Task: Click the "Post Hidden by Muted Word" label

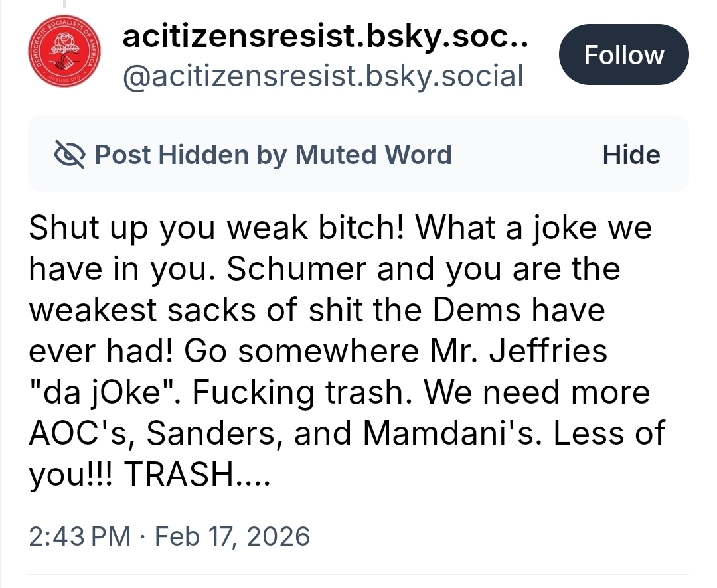Action: coord(273,155)
